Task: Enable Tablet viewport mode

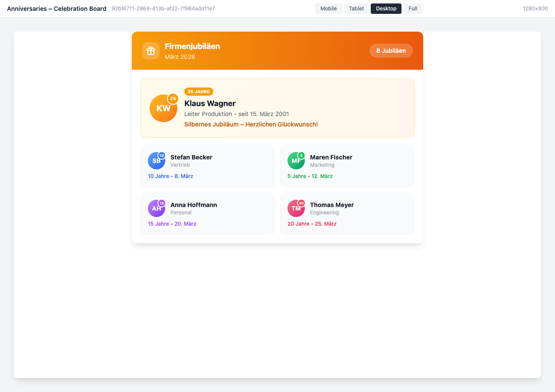Action: [356, 8]
